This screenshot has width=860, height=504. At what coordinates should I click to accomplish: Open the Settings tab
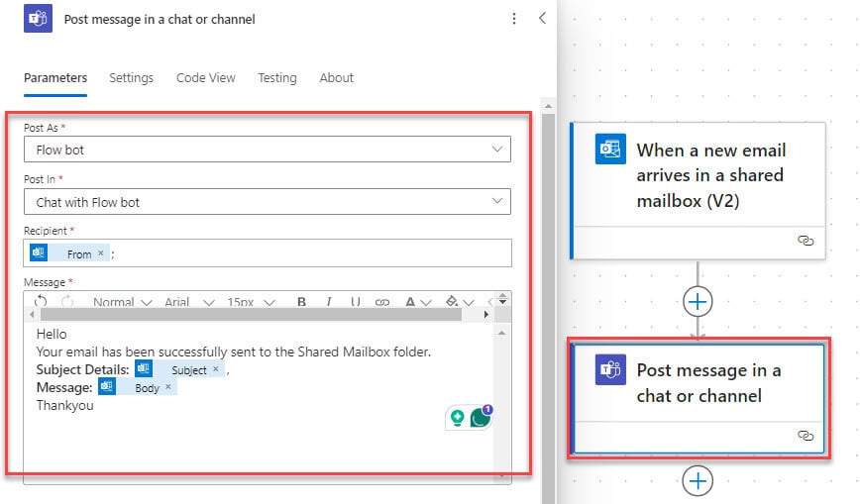(131, 78)
